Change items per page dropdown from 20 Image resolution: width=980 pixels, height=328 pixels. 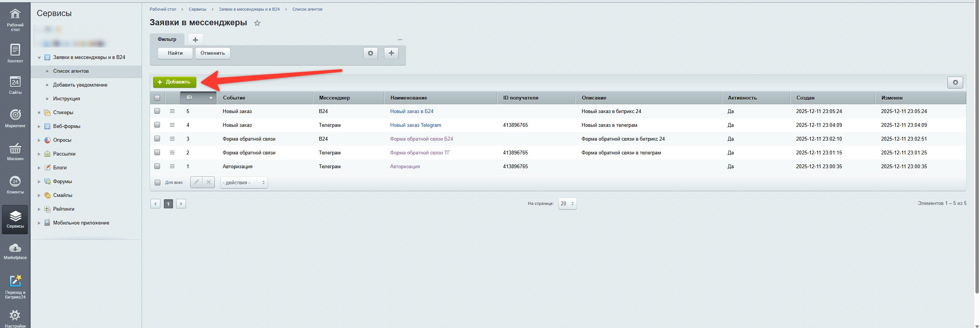567,203
